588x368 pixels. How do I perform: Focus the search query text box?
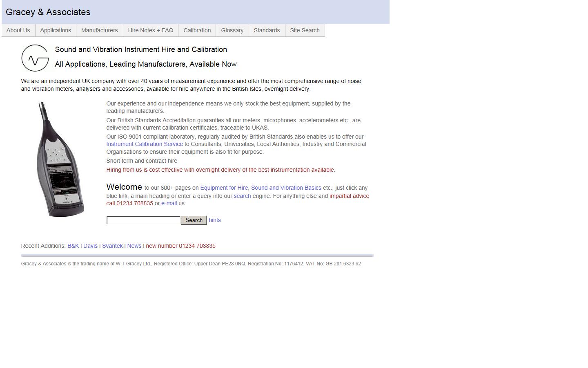click(143, 220)
